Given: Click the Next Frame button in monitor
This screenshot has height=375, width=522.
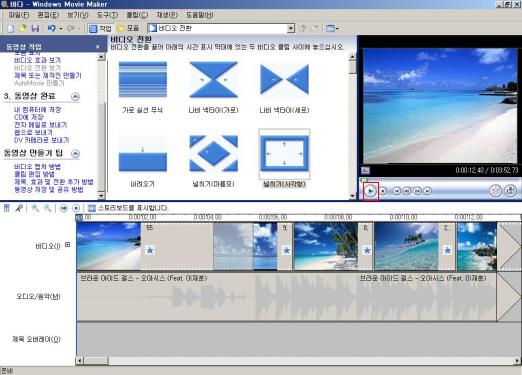Looking at the screenshot, I should (417, 191).
